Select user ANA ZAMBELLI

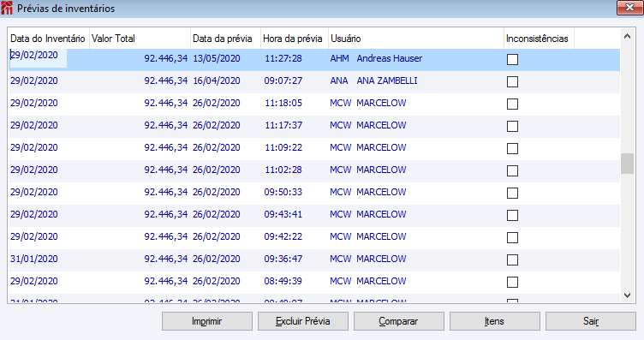point(373,81)
